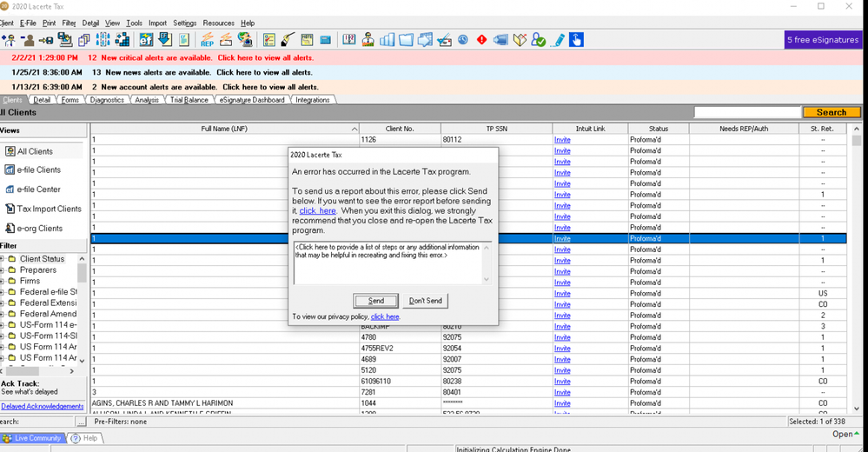This screenshot has width=868, height=452.
Task: Switch to the eSignature Dashboard tab
Action: click(x=252, y=100)
